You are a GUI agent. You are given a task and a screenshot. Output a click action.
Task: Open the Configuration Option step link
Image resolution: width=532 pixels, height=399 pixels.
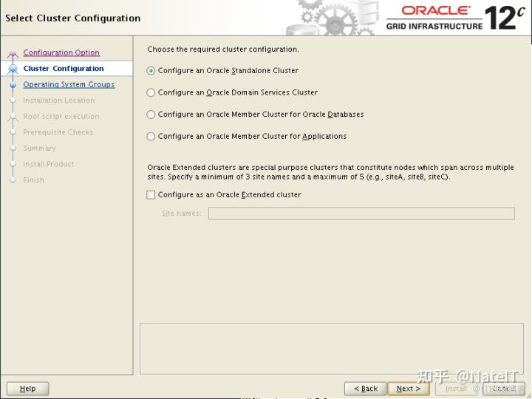tap(61, 52)
